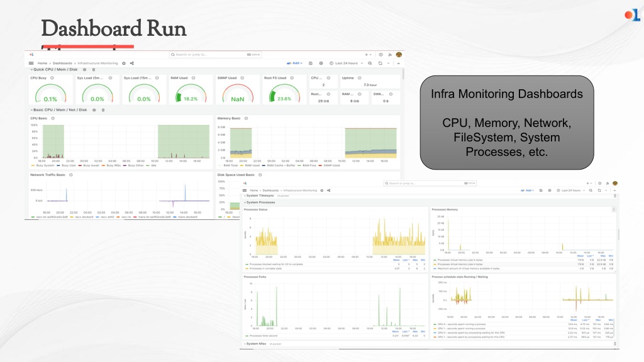The width and height of the screenshot is (644, 362).
Task: Toggle Busy Iowait legend in CPU Basic
Action: pos(89,165)
